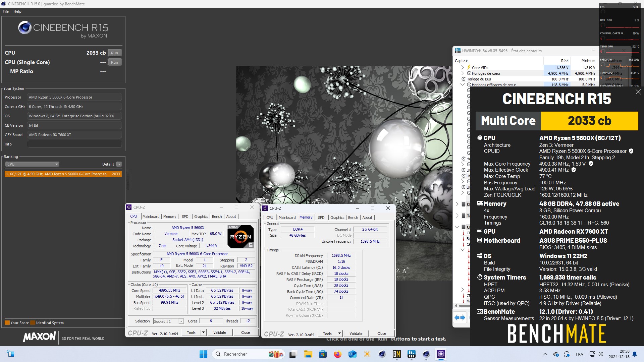Click the Ryzen 5 logo in CPU-Z
Screen dimensions: 644x362
point(240,236)
